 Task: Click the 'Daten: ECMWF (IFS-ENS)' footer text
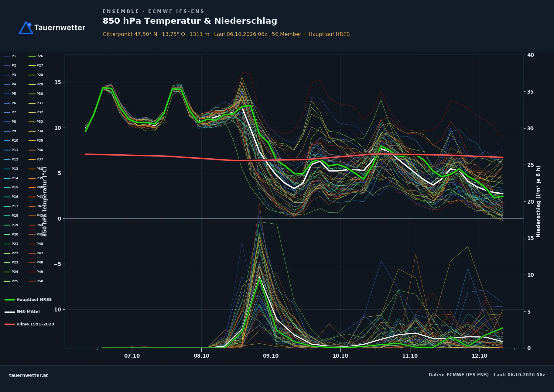coord(487,375)
